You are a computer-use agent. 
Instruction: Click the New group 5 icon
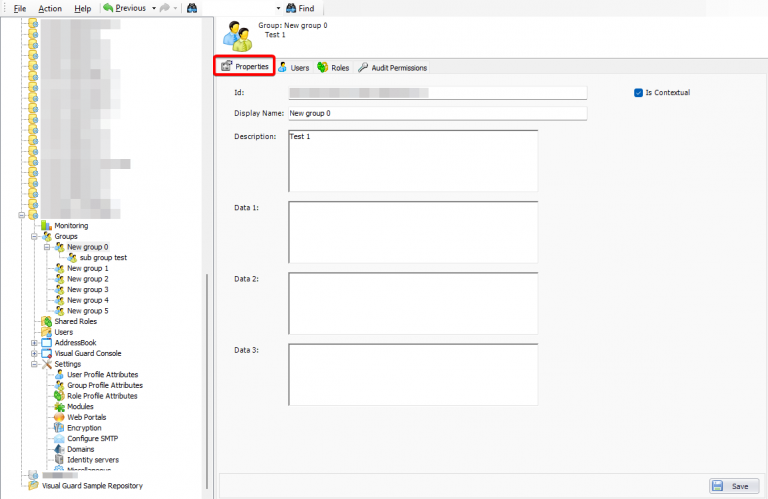pyautogui.click(x=59, y=311)
